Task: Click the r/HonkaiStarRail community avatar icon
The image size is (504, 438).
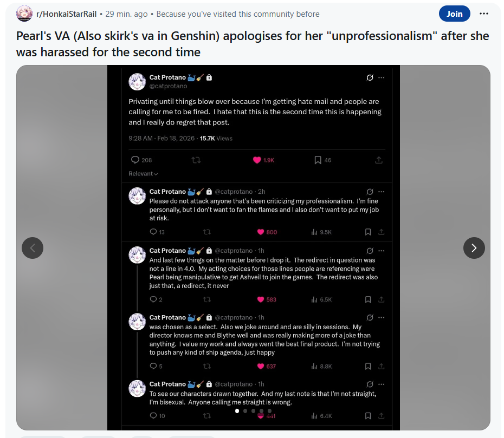Action: coord(24,14)
